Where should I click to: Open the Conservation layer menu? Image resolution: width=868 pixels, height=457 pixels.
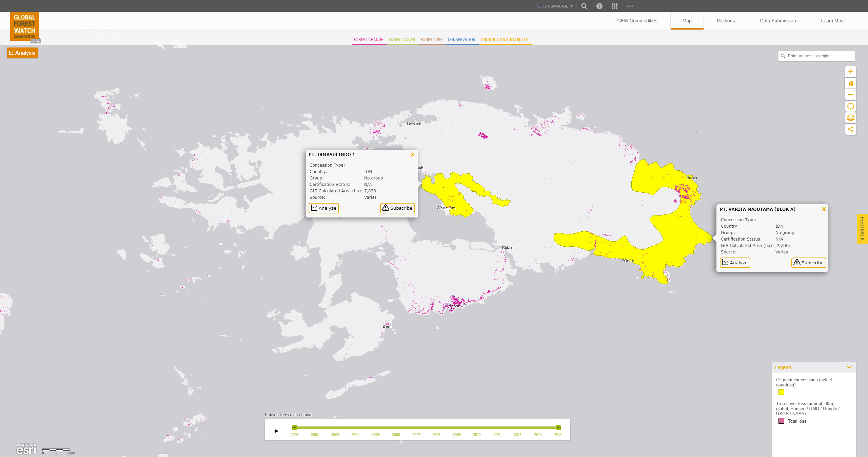[462, 40]
